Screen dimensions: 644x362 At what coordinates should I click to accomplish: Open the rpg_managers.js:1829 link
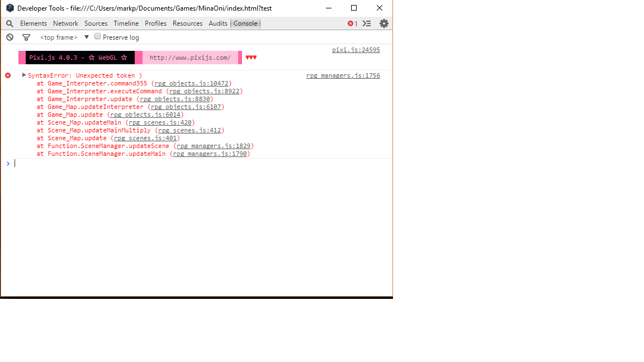point(213,146)
